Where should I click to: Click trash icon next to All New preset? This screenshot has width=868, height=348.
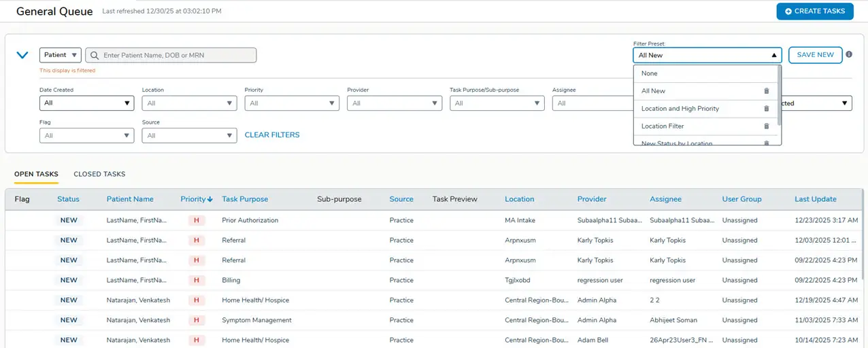click(767, 91)
